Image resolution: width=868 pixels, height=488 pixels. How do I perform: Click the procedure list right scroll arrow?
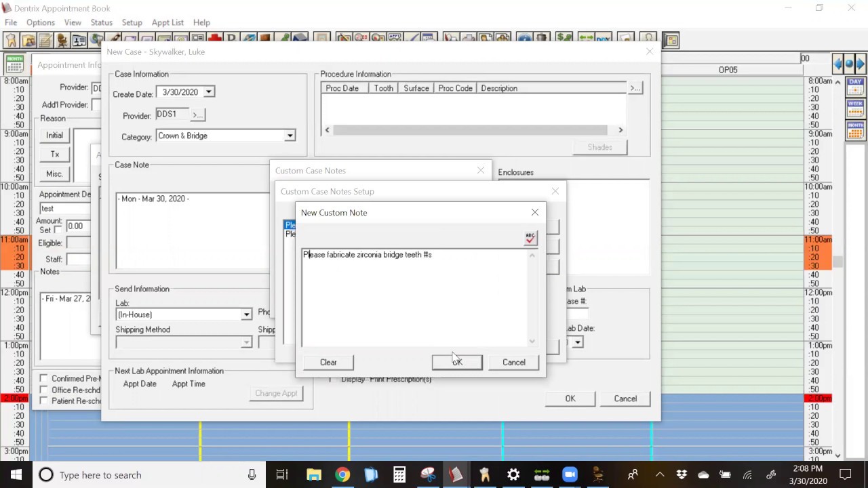pyautogui.click(x=620, y=130)
